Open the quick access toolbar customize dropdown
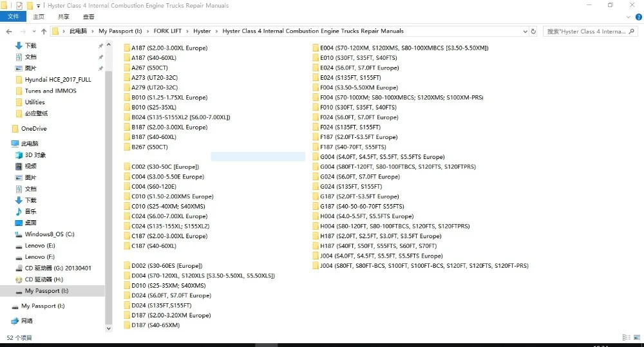This screenshot has height=347, width=644. coord(38,6)
